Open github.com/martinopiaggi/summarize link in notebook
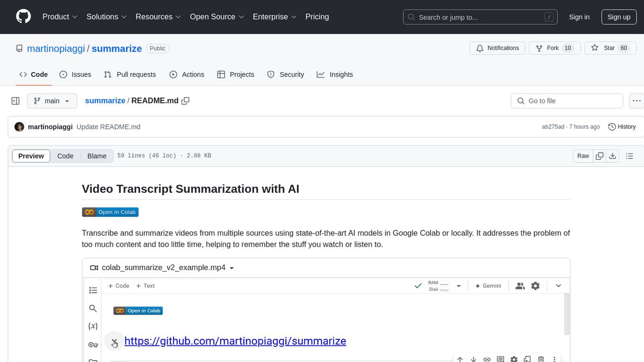Viewport: 644px width, 362px height. [235, 341]
